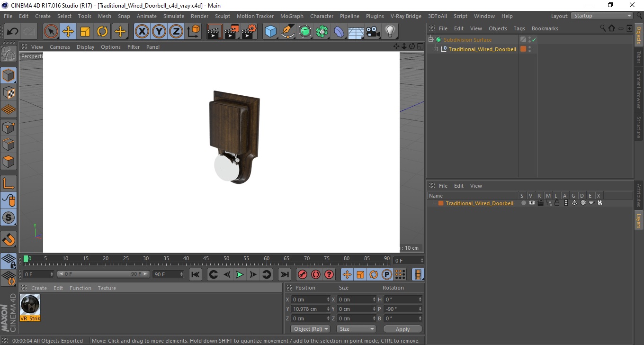The image size is (644, 345).
Task: Select the Live Selection tool
Action: (51, 32)
